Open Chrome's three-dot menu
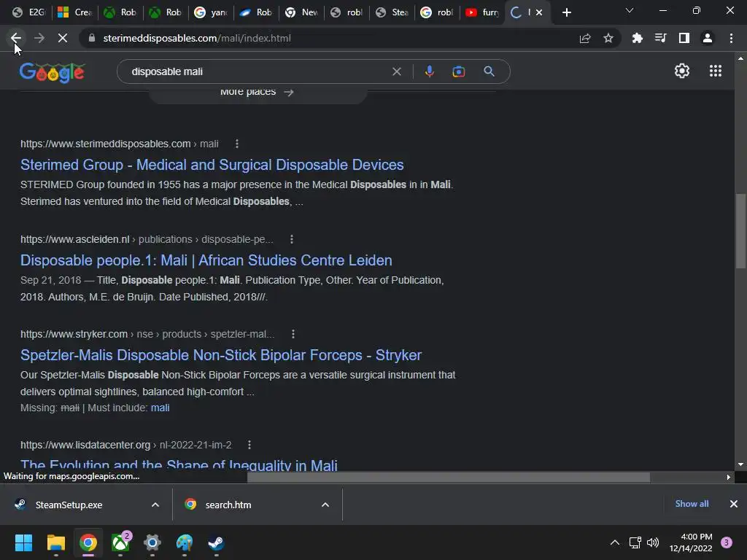747x560 pixels. 731,38
